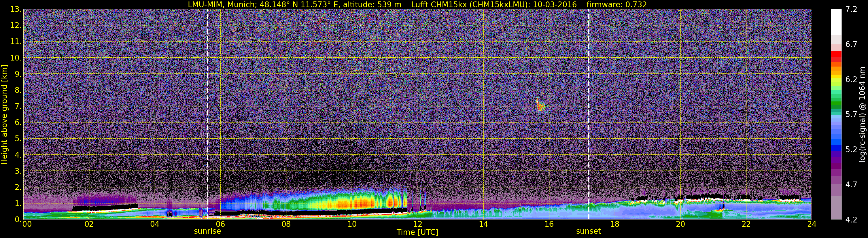This screenshot has height=238, width=868.
Task: Click the height axis tick '9.'
Action: pyautogui.click(x=18, y=74)
